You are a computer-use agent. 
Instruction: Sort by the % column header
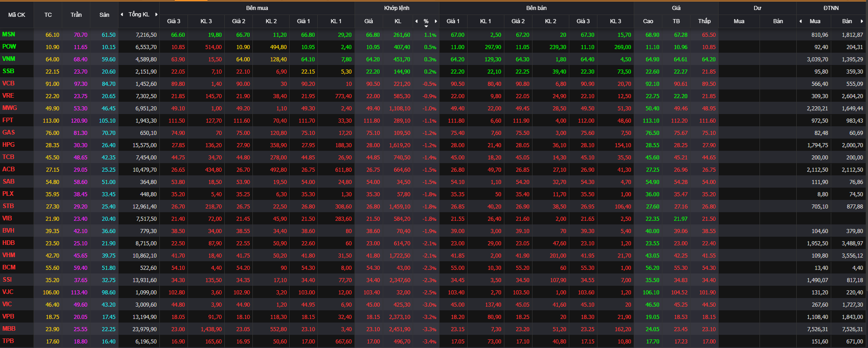[426, 21]
